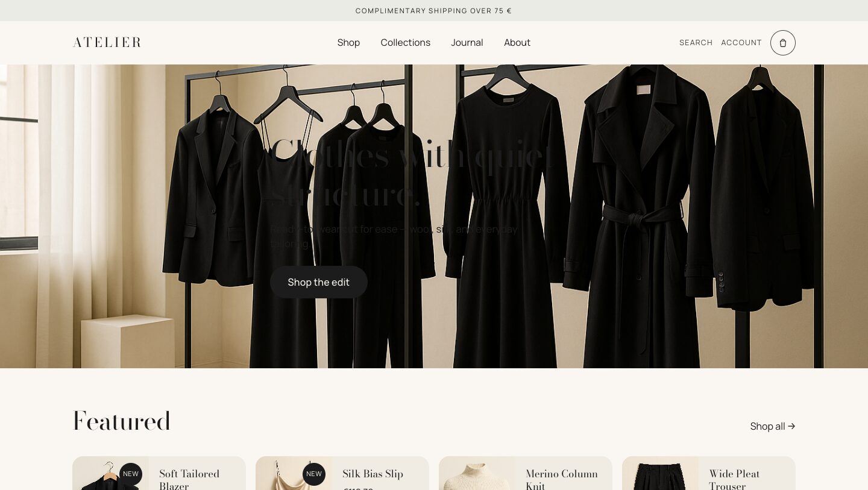Open the ACCOUNT link
Viewport: 868px width, 490px height.
[741, 43]
